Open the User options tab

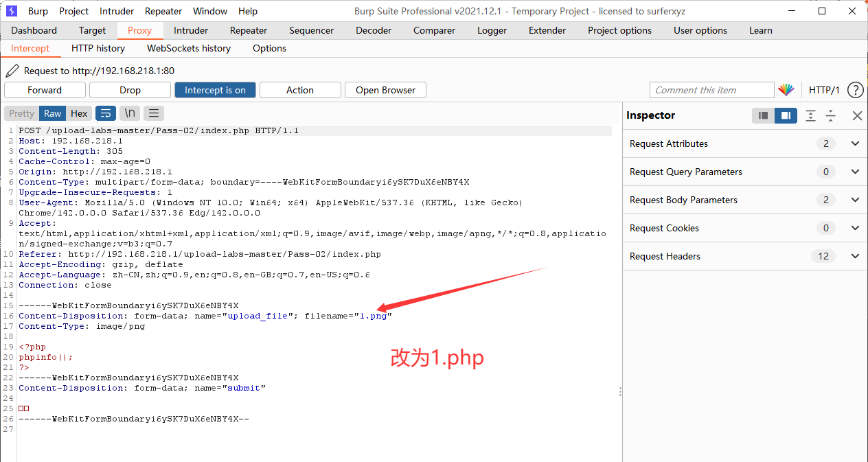click(700, 30)
